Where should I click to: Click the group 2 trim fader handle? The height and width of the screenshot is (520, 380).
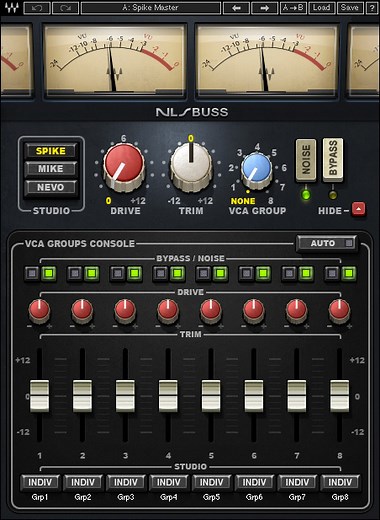pyautogui.click(x=82, y=396)
